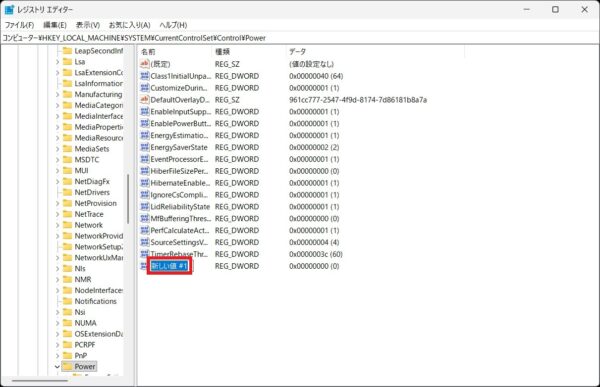Select the LsaInformation folder icon
Screen dimensions: 600x387
coord(67,83)
